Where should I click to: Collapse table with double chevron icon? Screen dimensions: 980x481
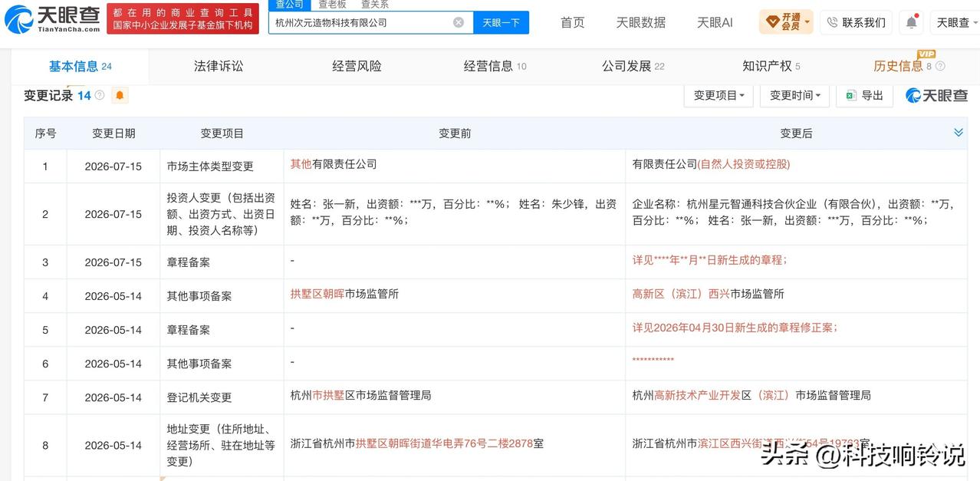click(x=959, y=133)
